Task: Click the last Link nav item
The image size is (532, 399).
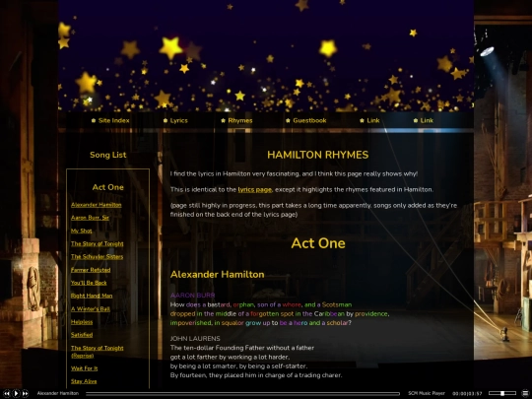Action: click(427, 120)
